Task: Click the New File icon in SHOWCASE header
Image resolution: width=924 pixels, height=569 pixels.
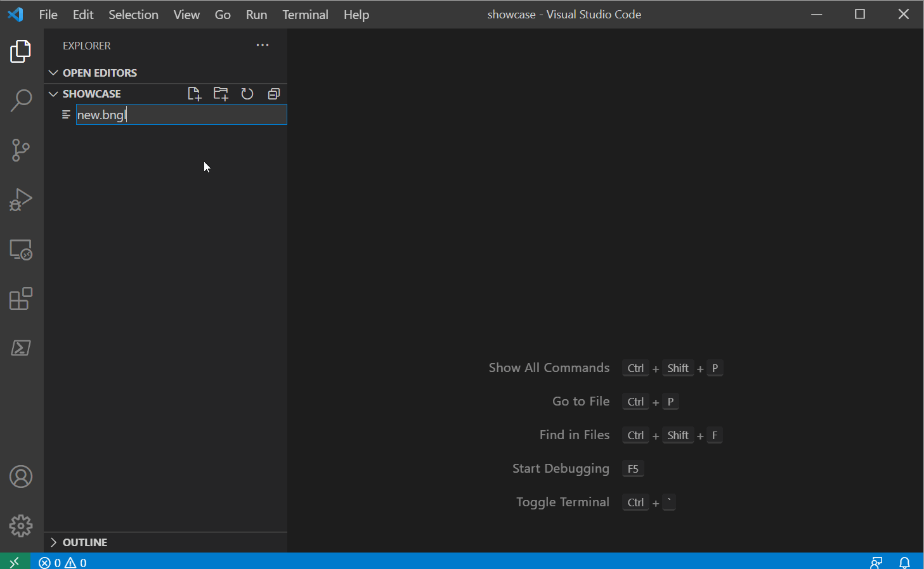Action: tap(194, 94)
